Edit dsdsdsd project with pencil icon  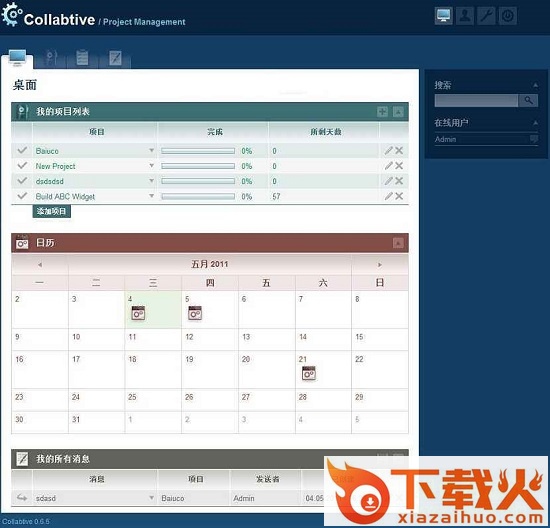pos(389,181)
